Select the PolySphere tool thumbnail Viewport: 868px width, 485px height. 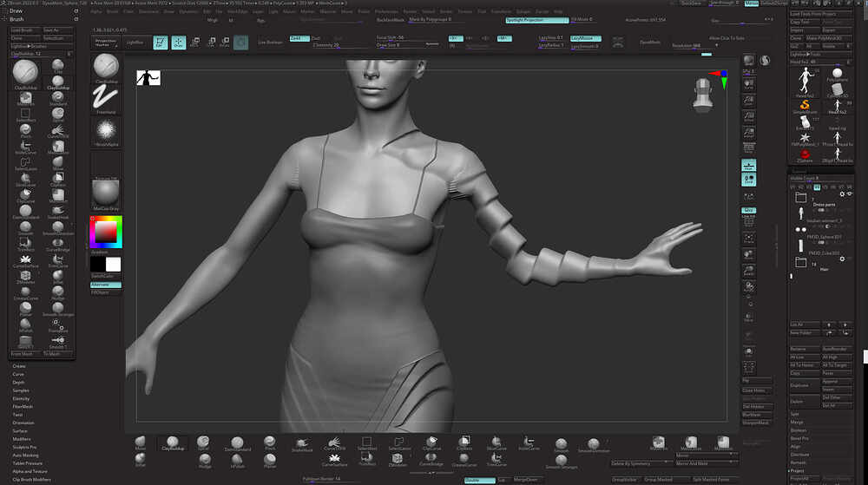(x=837, y=75)
